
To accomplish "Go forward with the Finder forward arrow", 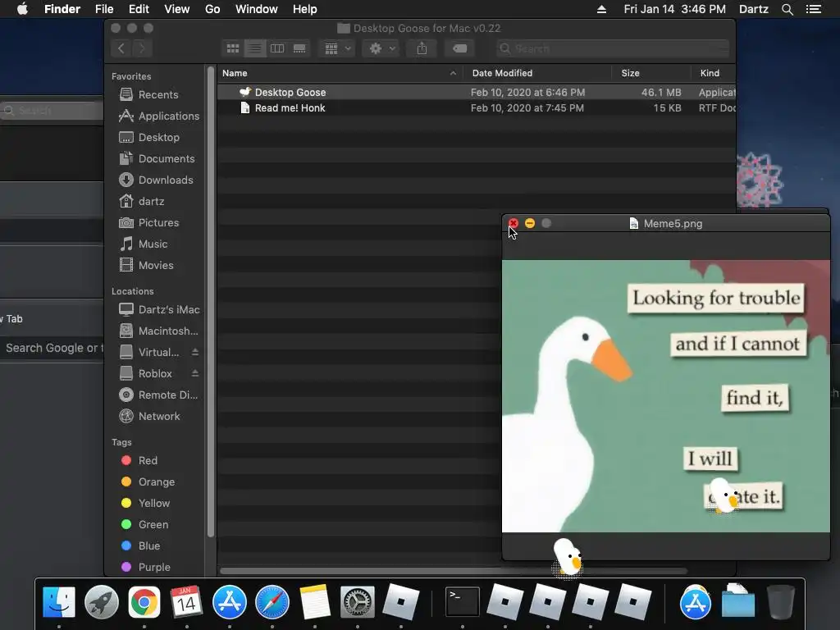I will pos(142,48).
